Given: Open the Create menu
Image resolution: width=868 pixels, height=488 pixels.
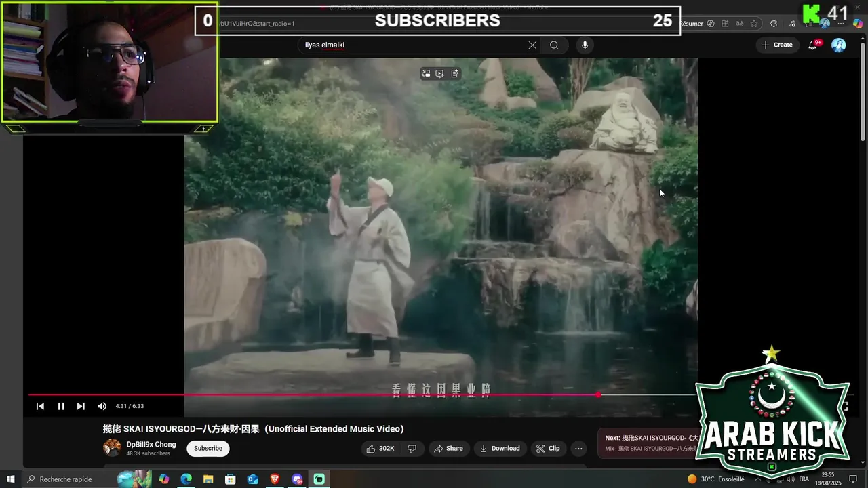Looking at the screenshot, I should click(777, 45).
